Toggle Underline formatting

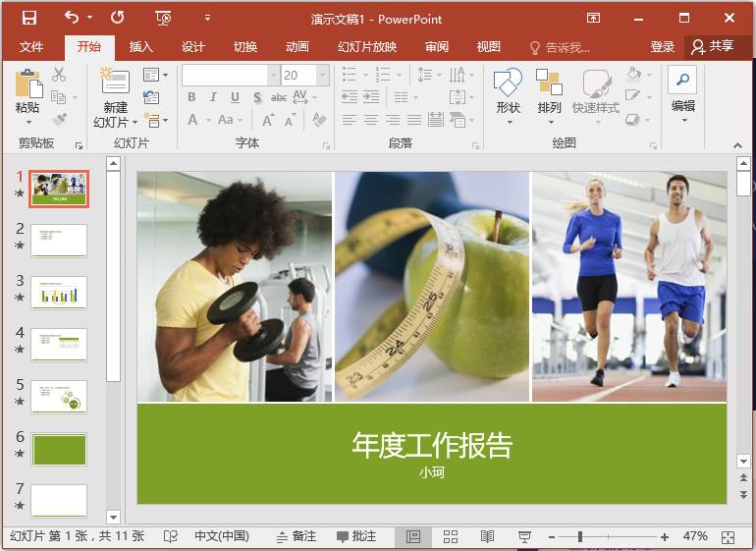[235, 97]
